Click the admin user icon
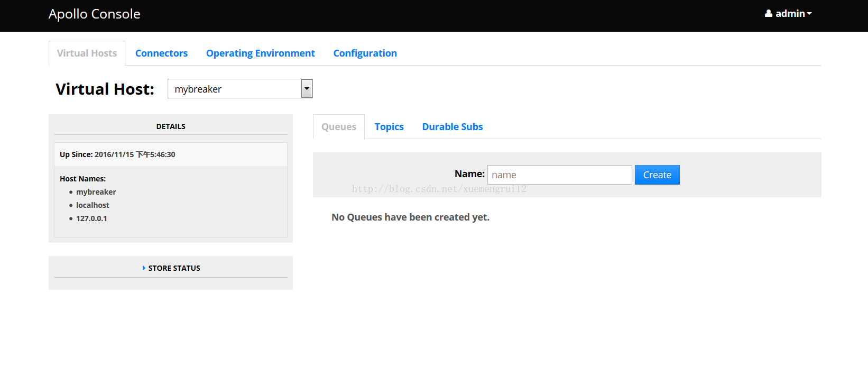Viewport: 868px width, 366px height. coord(769,14)
